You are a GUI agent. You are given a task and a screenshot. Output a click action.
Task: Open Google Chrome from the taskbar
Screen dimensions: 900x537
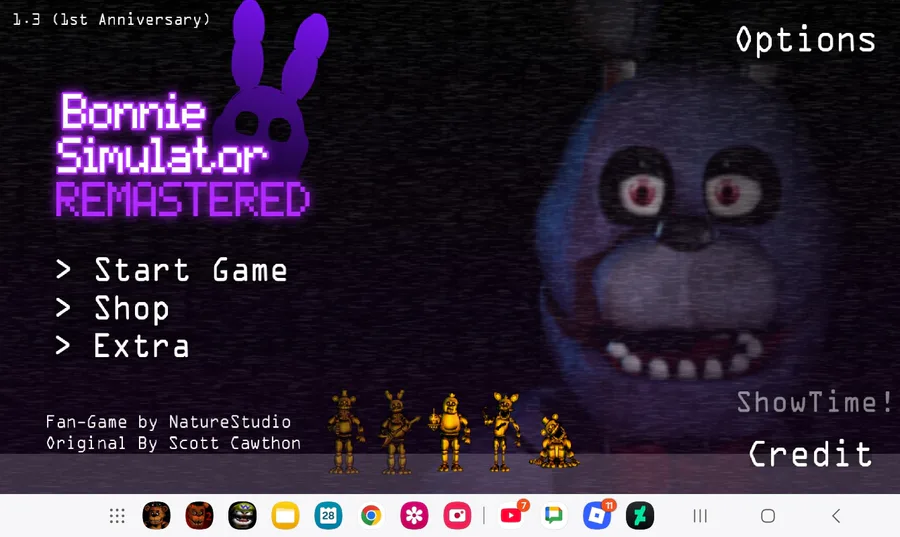click(x=371, y=515)
